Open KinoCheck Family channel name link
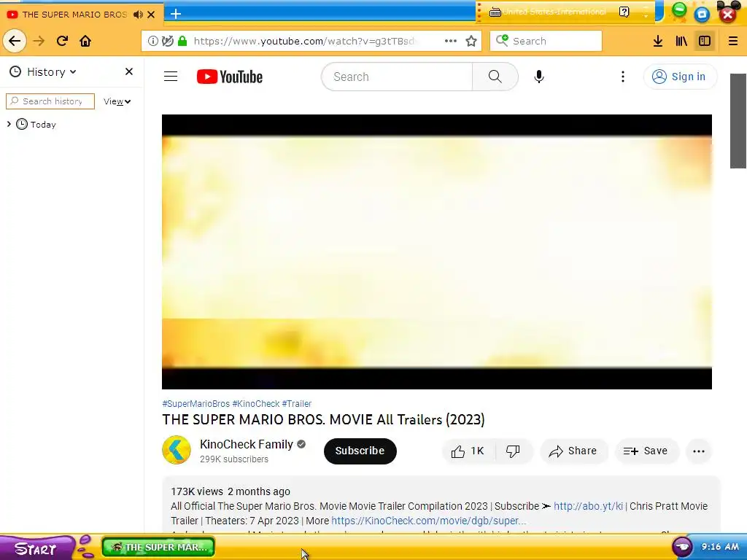747x560 pixels. 247,444
